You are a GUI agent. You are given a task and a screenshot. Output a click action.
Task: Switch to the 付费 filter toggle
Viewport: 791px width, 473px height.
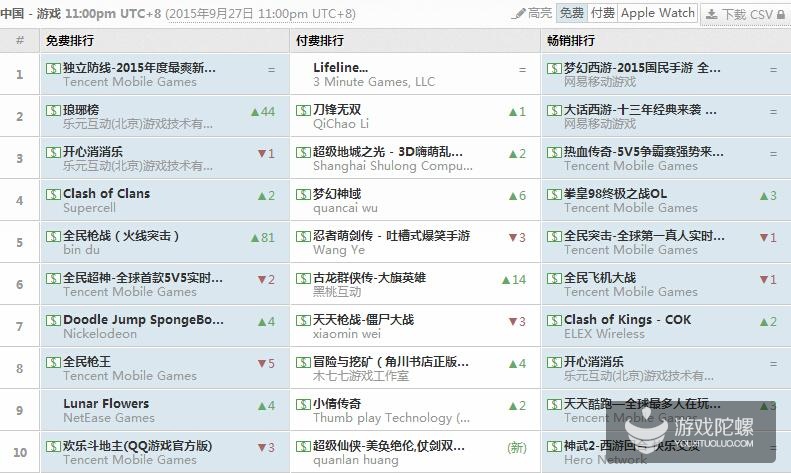[602, 13]
